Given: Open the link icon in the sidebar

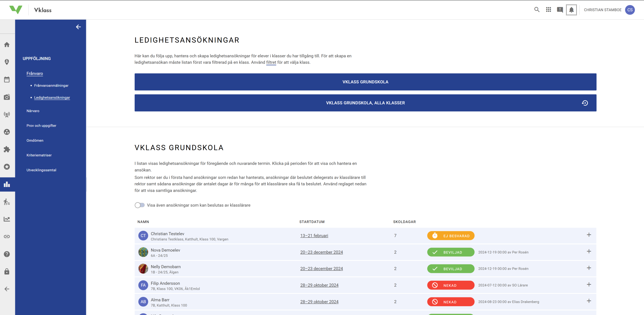Looking at the screenshot, I should tap(7, 236).
